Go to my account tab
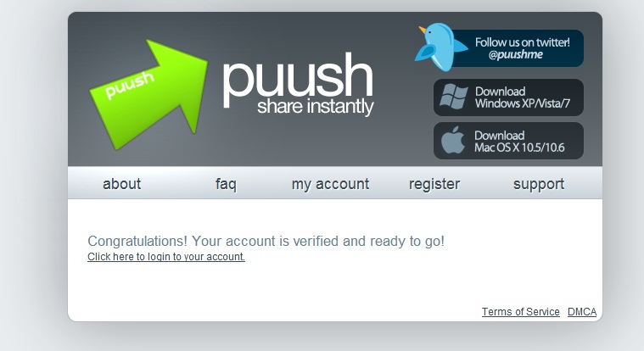 pos(330,184)
